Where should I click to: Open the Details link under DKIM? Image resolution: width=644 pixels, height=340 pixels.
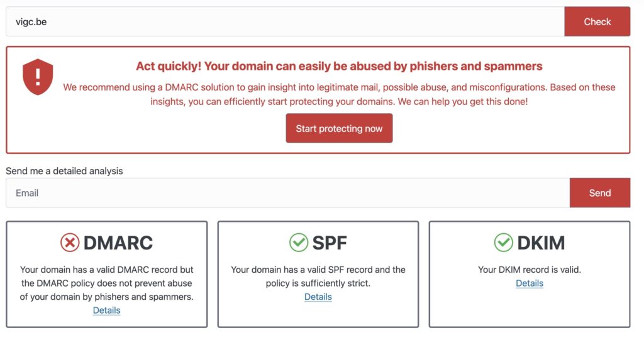pos(530,283)
